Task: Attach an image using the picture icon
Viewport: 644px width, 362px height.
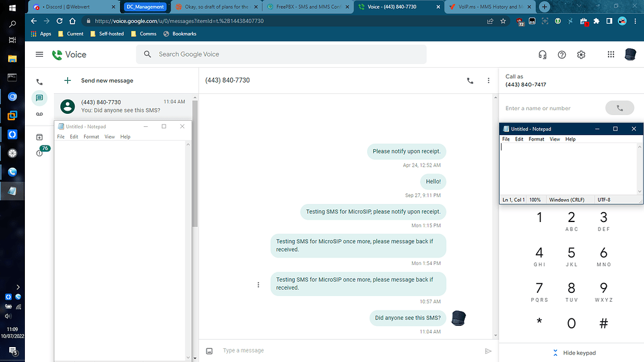Action: [208, 350]
